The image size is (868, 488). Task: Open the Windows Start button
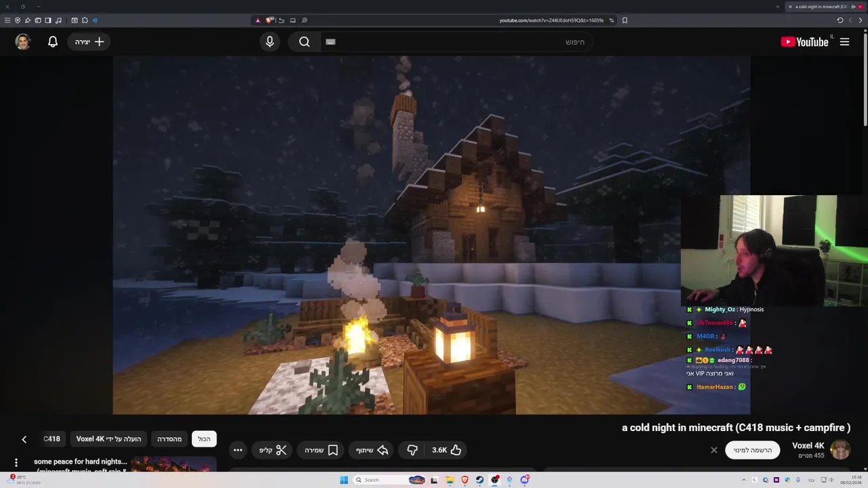344,480
